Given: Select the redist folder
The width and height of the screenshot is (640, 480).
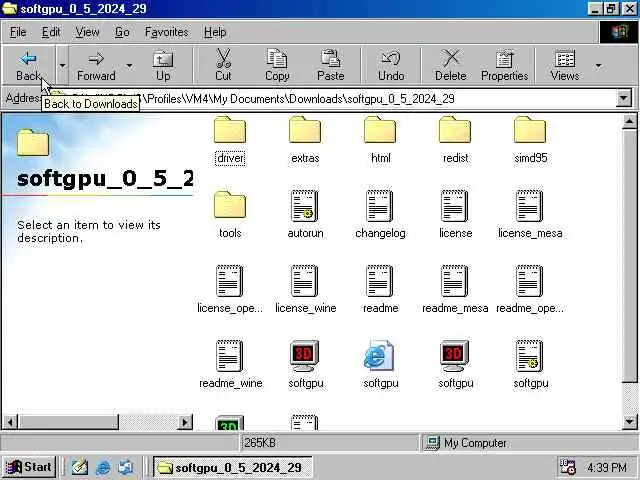Looking at the screenshot, I should (x=456, y=140).
